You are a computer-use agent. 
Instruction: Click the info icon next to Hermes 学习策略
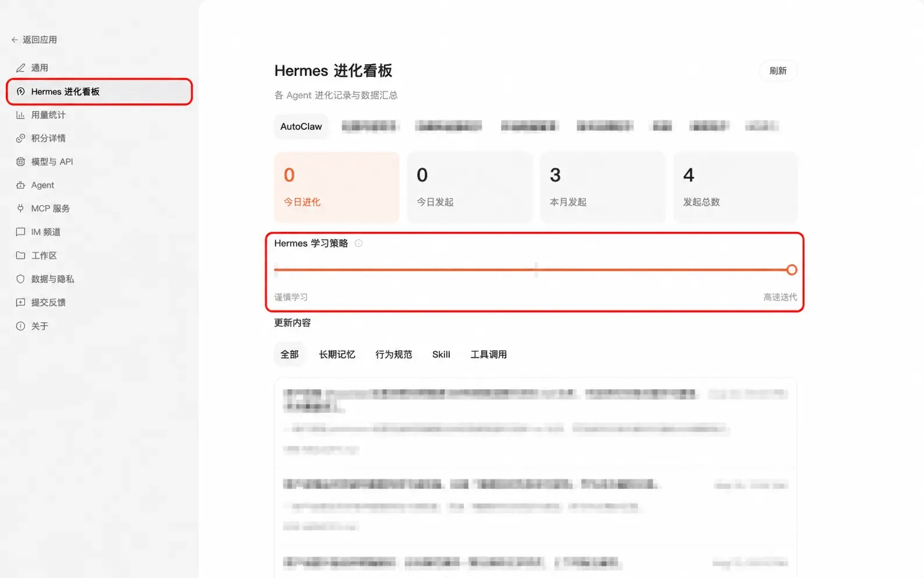click(x=358, y=244)
